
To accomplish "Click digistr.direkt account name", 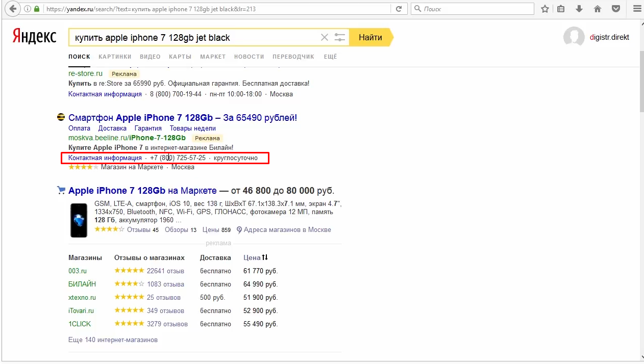I will (609, 37).
